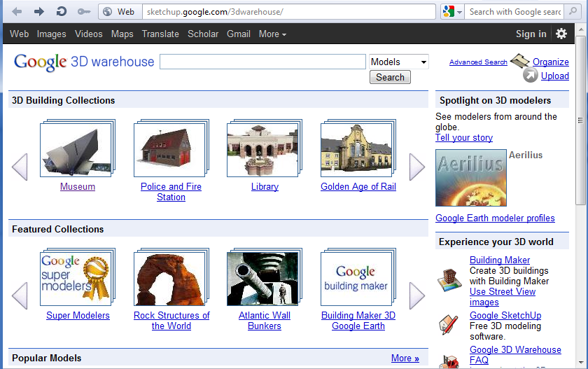Open the Tell your story link
This screenshot has width=588, height=369.
point(464,138)
